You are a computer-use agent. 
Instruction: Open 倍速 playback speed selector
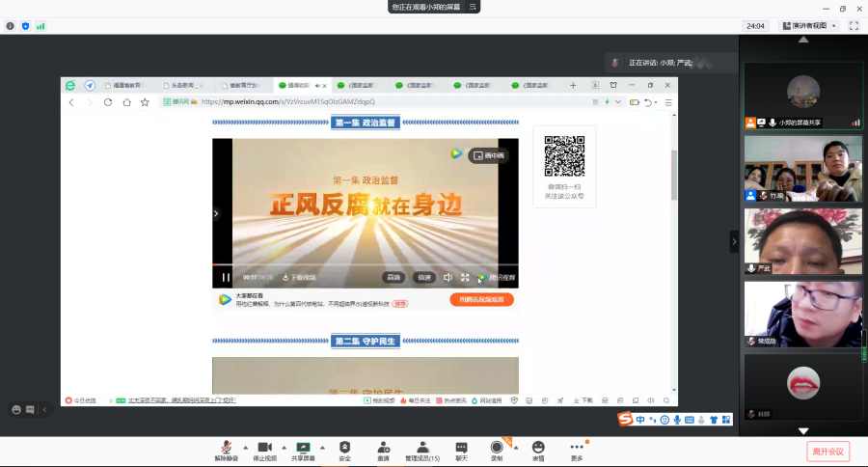pos(424,277)
